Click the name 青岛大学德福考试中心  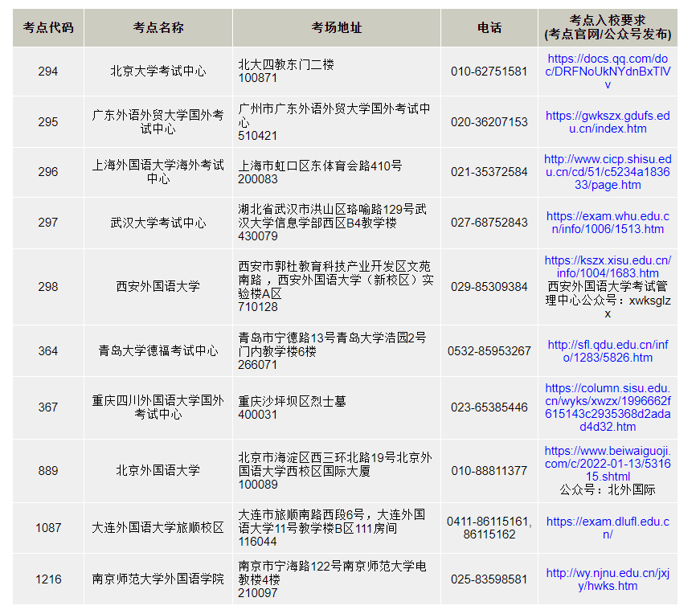(158, 351)
